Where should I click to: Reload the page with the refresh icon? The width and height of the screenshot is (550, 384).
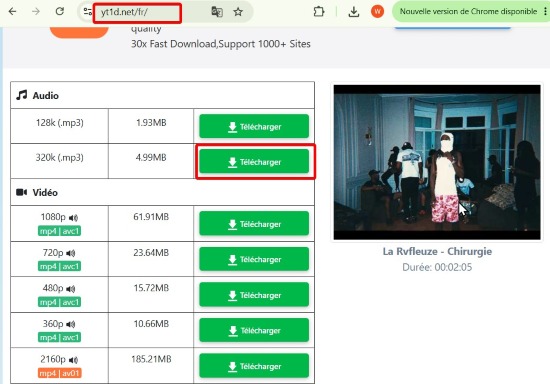(60, 12)
